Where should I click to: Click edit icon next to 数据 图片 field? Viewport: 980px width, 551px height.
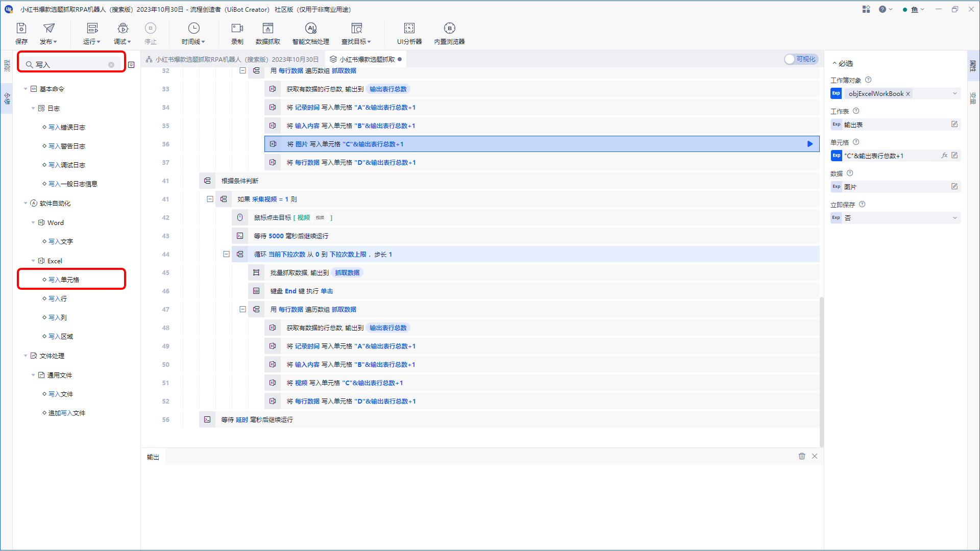click(955, 186)
